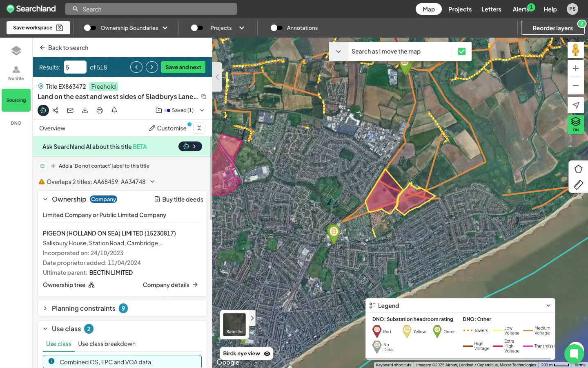Uncheck Search as I move the map
The image size is (588, 368).
click(x=461, y=52)
